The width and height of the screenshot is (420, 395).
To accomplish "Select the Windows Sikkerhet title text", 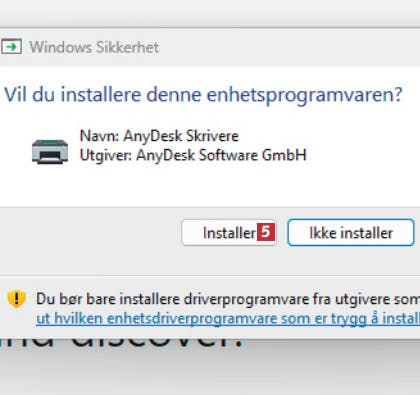I will (94, 47).
